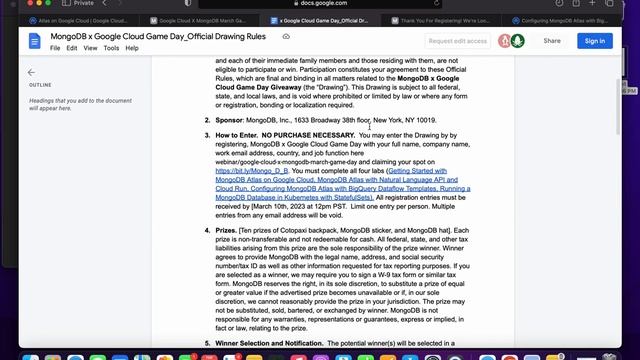Switch to Thank You For Registering tab
Viewport: 640px width, 360px height.
pos(441,20)
